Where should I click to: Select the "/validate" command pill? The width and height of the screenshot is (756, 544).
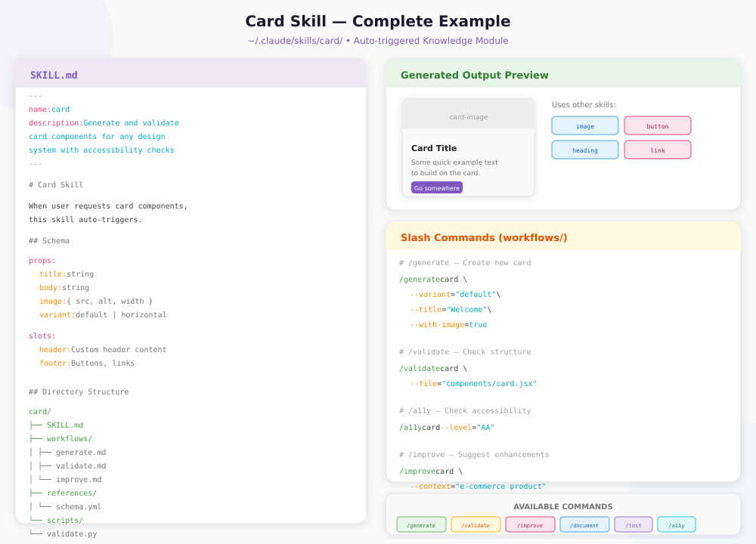[x=476, y=524]
